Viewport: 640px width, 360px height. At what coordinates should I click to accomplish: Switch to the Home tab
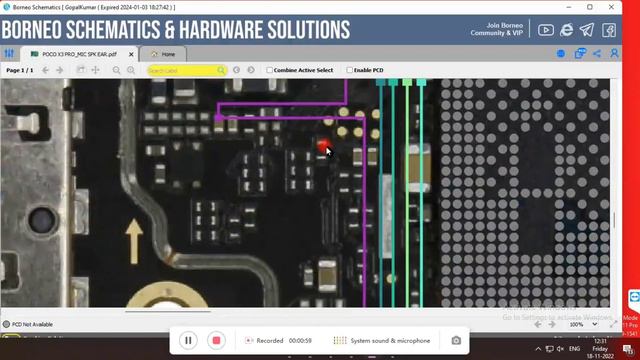coord(163,54)
